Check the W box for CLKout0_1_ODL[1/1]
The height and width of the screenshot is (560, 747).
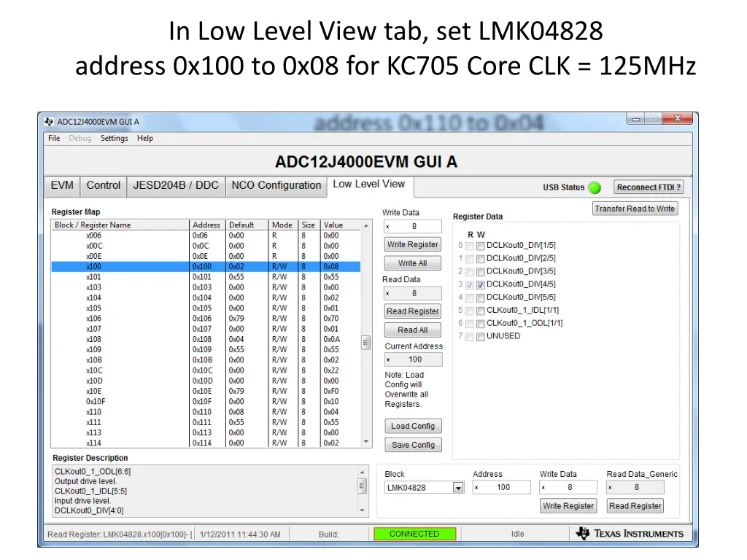click(480, 324)
